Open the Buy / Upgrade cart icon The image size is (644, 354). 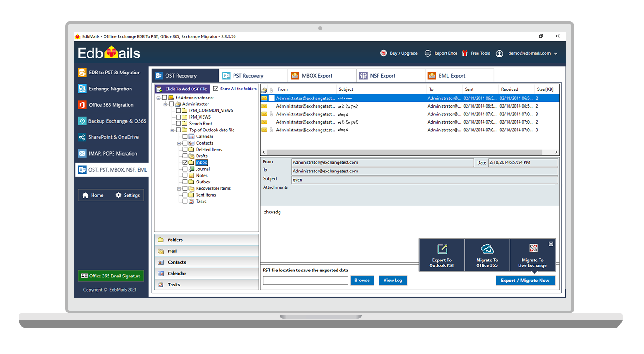click(x=384, y=53)
